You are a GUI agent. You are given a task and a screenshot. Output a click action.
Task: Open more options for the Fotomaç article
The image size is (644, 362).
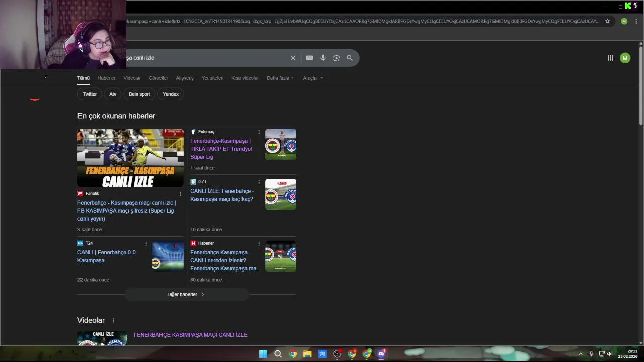[259, 132]
